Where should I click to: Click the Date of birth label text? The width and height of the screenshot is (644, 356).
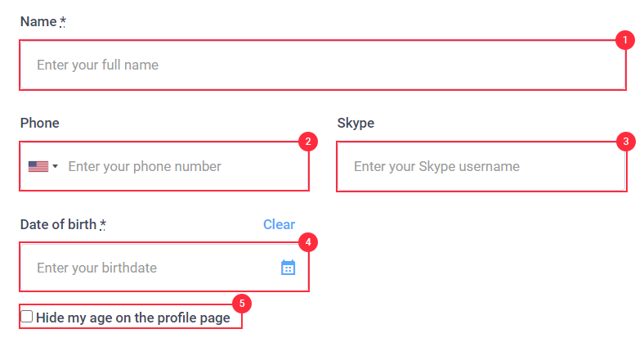coord(58,224)
